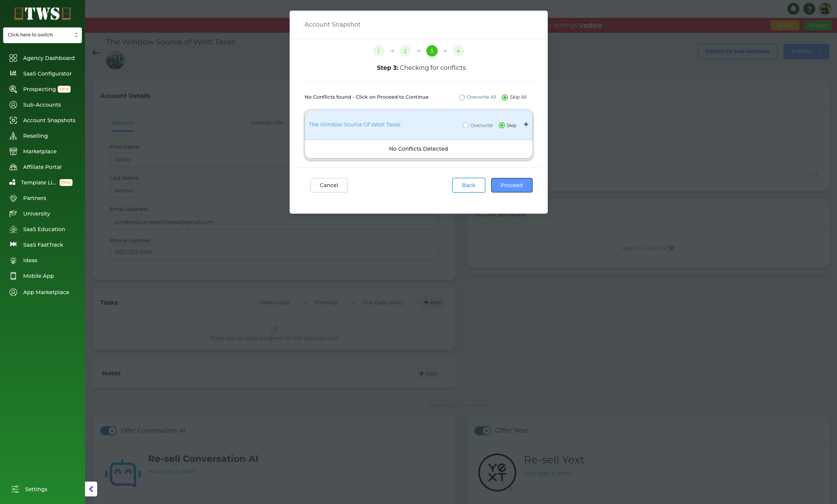Open the user profile avatar at top right

825,8
